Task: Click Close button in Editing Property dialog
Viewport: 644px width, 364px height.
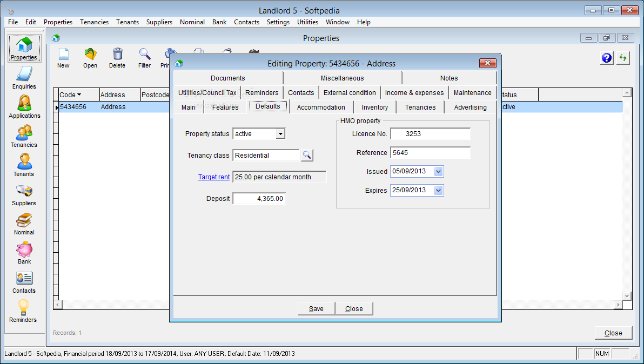Action: tap(354, 308)
